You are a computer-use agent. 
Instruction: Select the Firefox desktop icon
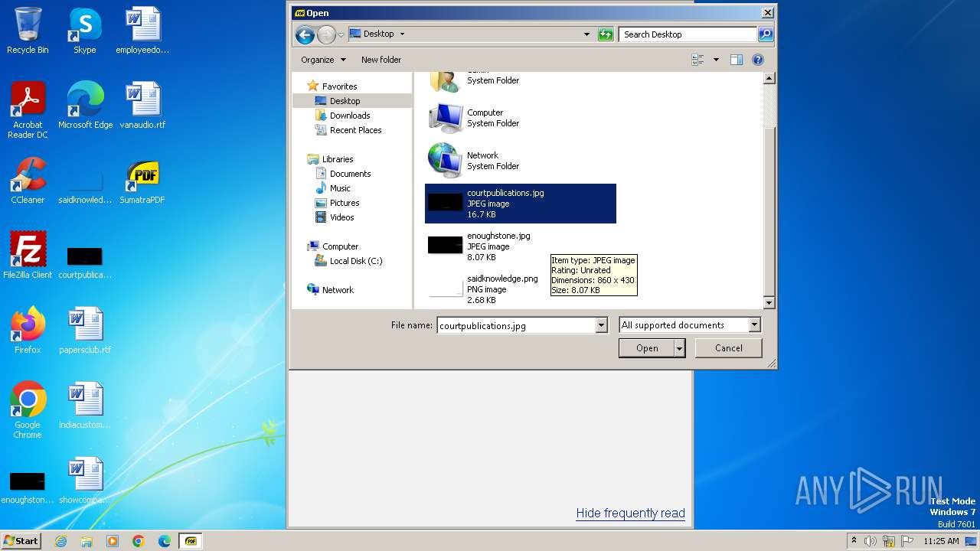click(28, 331)
